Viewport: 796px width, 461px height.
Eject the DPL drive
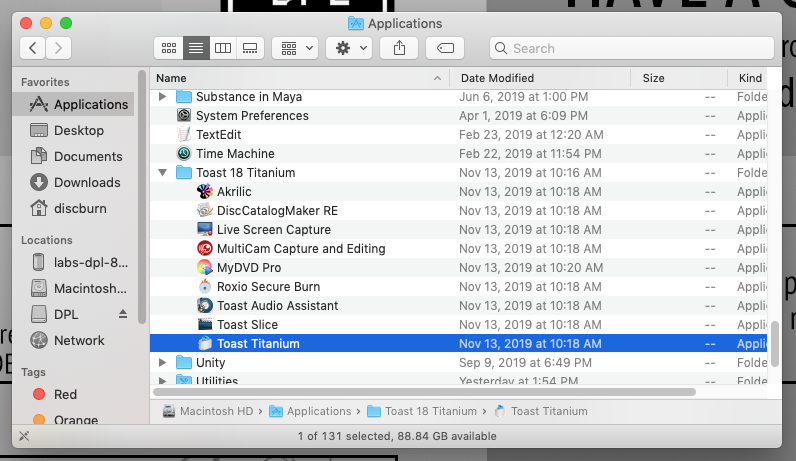(123, 314)
